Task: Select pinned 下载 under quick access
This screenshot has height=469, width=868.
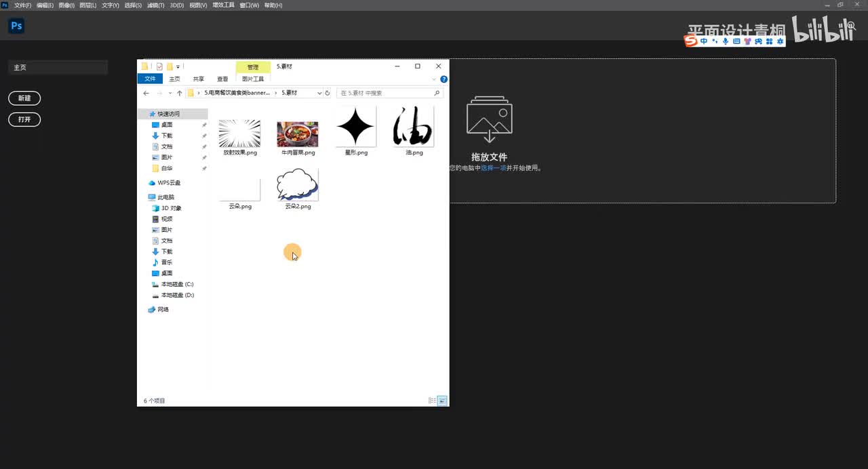Action: [x=167, y=136]
